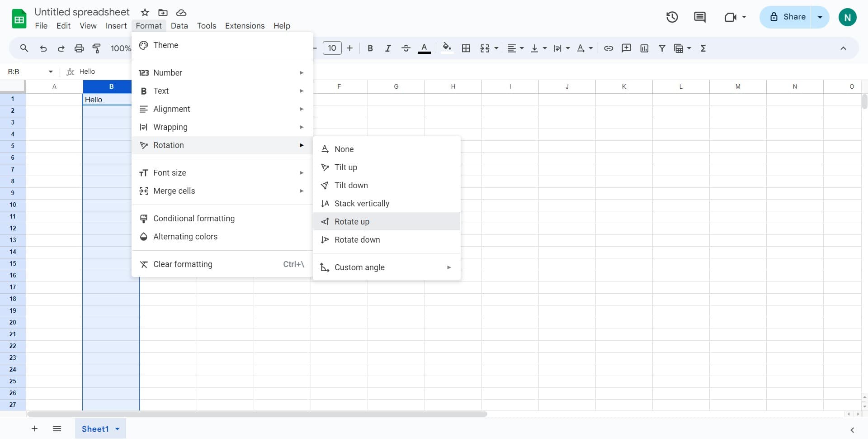
Task: Open the Extensions menu
Action: [x=245, y=26]
